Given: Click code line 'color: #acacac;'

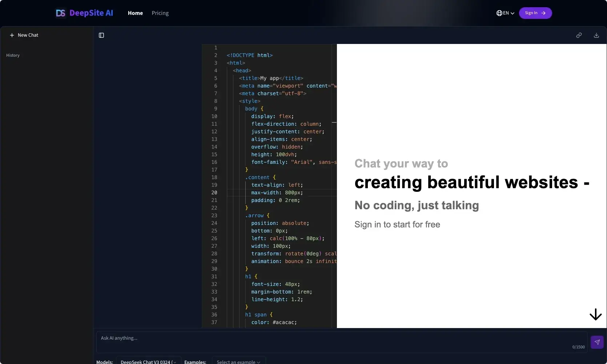Looking at the screenshot, I should 274,322.
